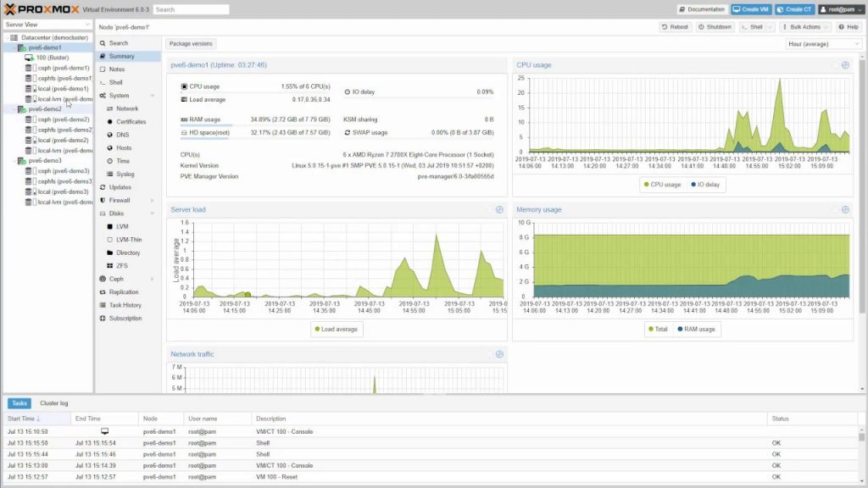Image resolution: width=868 pixels, height=488 pixels.
Task: Open the Hour (average) timeframe dropdown
Action: pyautogui.click(x=823, y=43)
